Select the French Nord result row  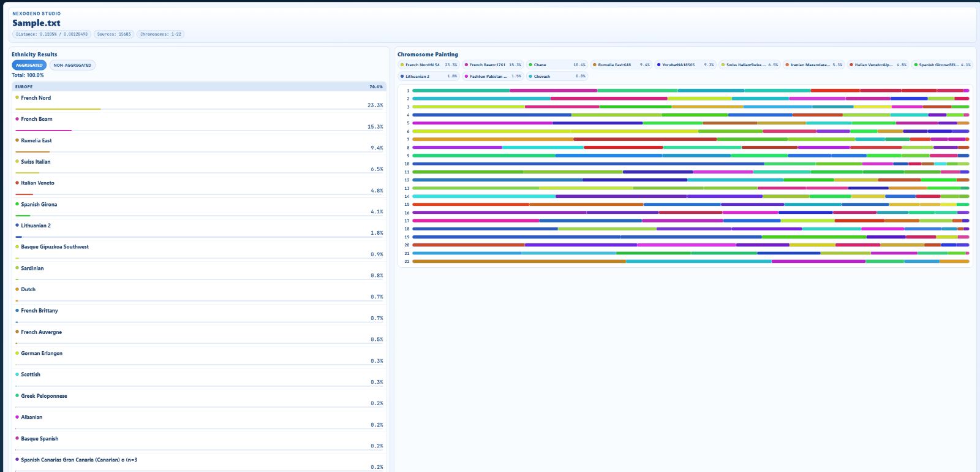(198, 101)
